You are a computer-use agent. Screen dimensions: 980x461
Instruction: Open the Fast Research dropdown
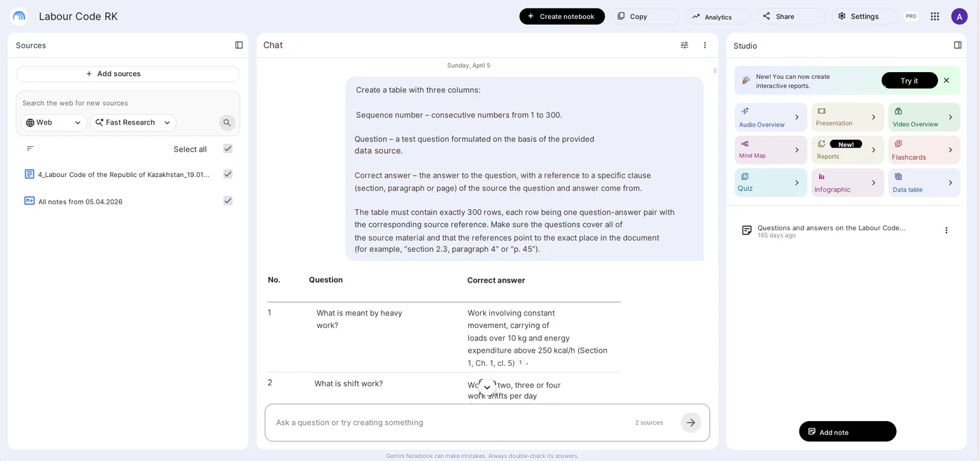click(x=133, y=122)
